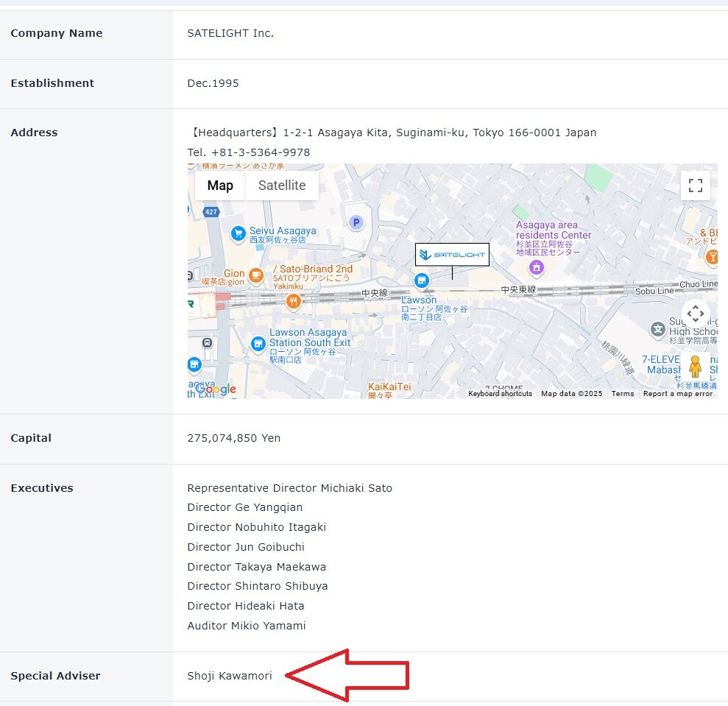Click the Address row label

34,133
